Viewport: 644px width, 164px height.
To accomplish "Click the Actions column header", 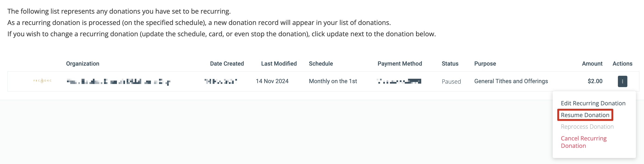I will 622,64.
